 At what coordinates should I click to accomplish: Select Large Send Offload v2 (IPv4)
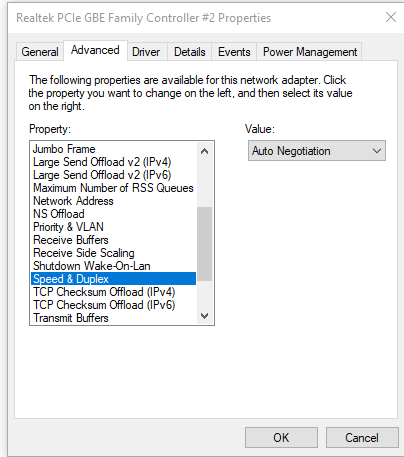coord(113,162)
